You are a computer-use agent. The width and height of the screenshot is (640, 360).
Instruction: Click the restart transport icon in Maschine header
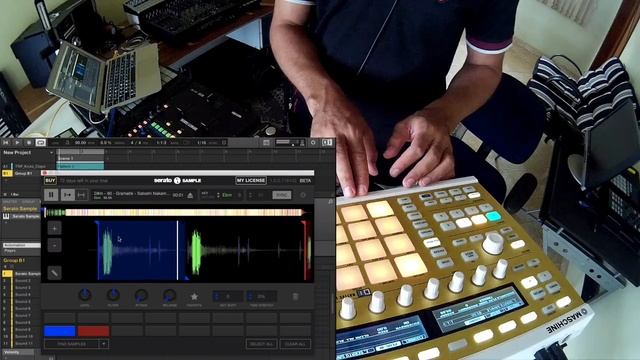pyautogui.click(x=6, y=142)
